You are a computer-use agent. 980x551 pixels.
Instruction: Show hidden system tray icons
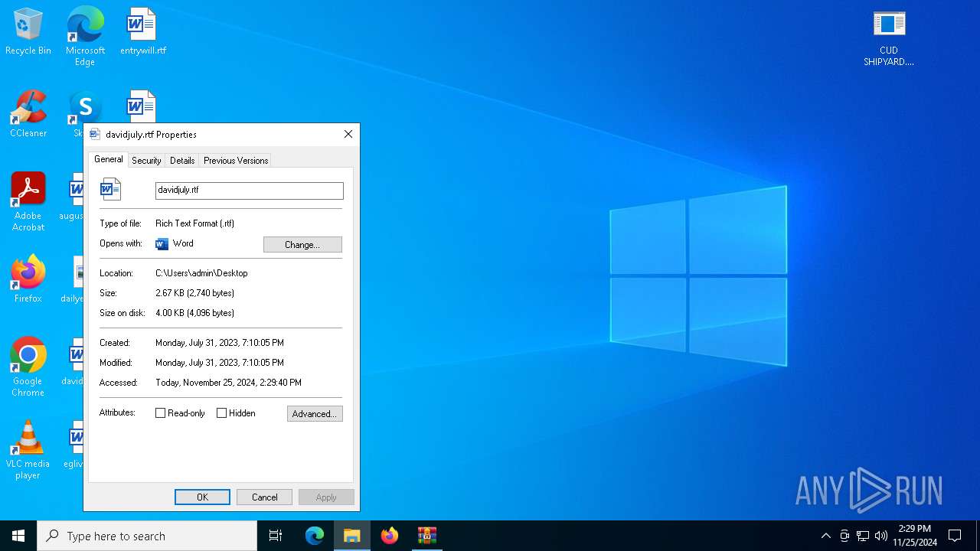coord(825,536)
